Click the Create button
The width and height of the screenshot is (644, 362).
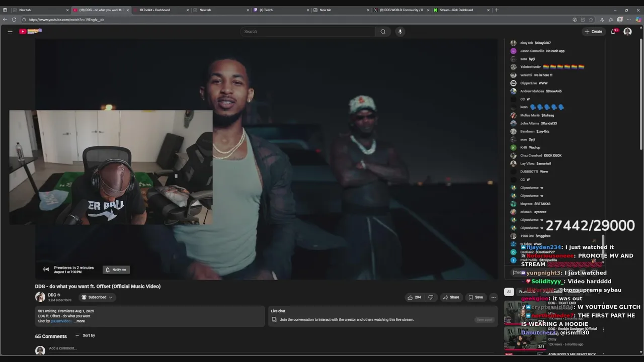(593, 31)
